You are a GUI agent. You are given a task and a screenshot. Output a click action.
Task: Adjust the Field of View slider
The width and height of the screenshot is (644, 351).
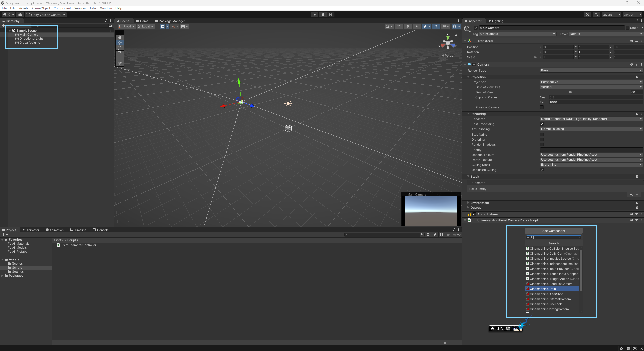click(570, 92)
